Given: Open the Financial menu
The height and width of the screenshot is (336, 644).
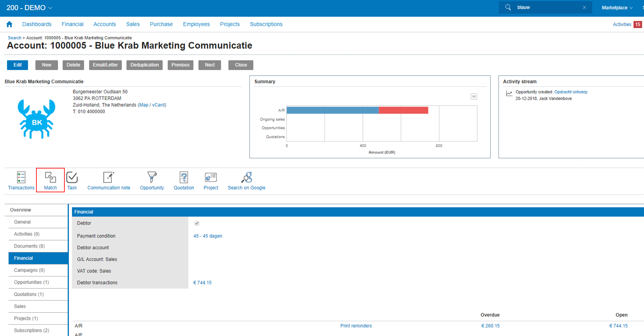Looking at the screenshot, I should point(72,24).
